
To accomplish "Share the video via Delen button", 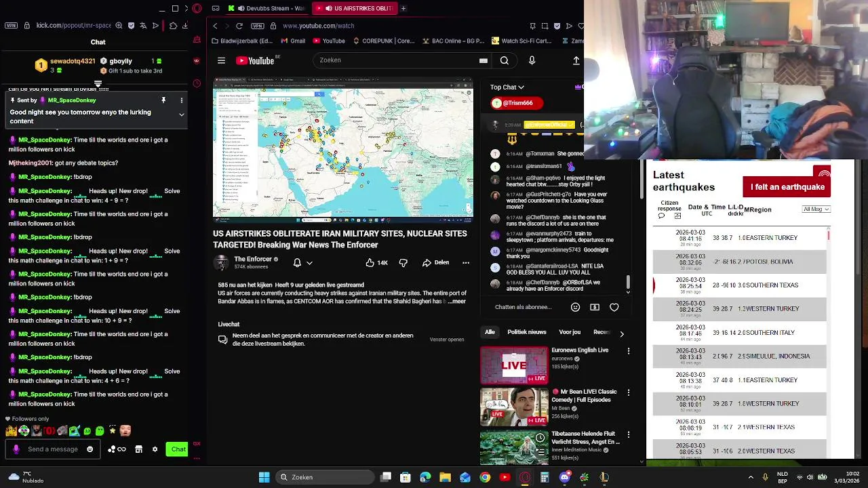I will (x=435, y=262).
